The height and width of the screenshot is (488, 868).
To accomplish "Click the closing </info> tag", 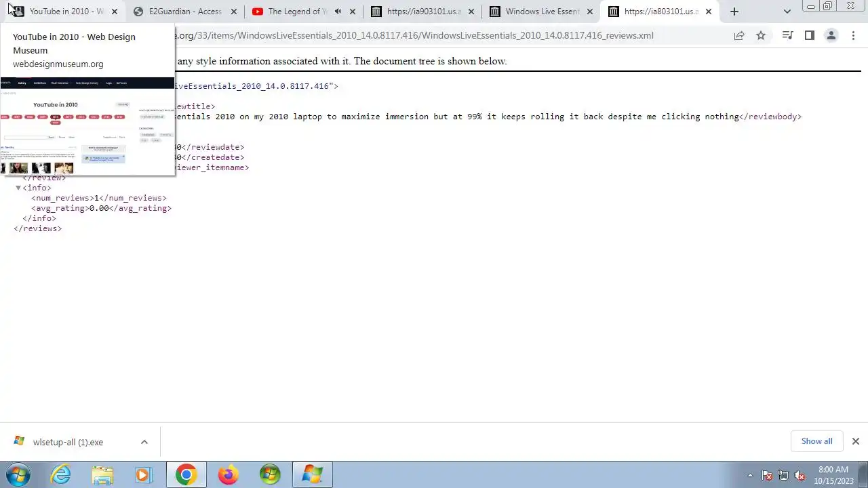I will [x=39, y=218].
